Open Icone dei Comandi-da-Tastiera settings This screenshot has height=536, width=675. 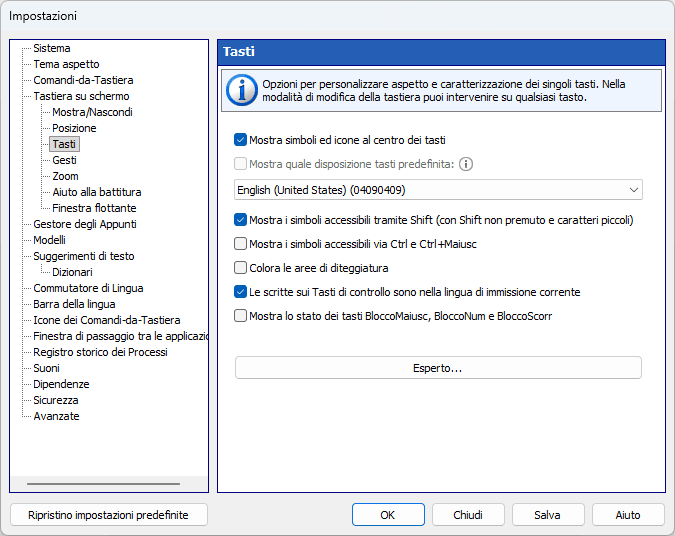click(x=107, y=320)
